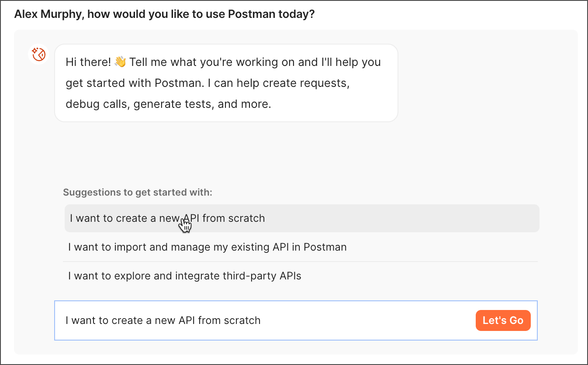
Task: Pick 'explore and integrate third-party APIs' suggestion
Action: pyautogui.click(x=185, y=276)
